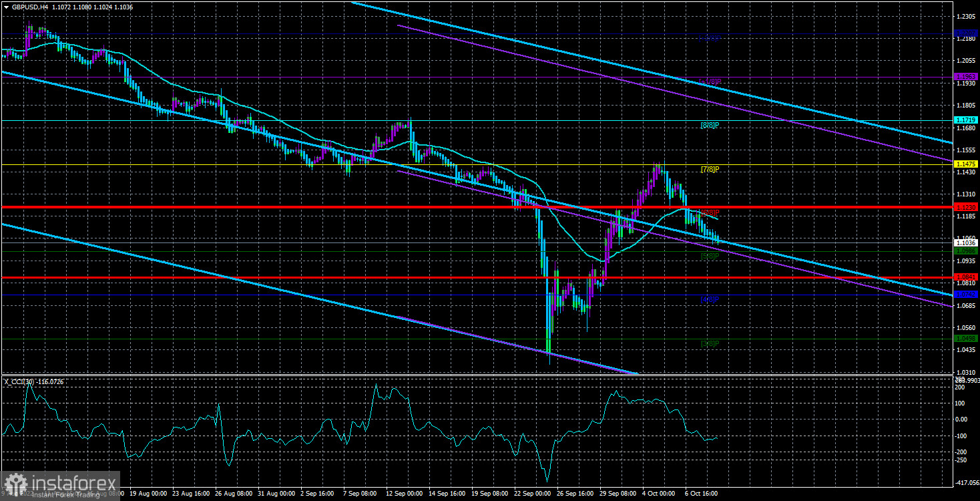Viewport: 980px width, 501px height.
Task: Select the [3/8]P Murray level label
Action: (710, 343)
